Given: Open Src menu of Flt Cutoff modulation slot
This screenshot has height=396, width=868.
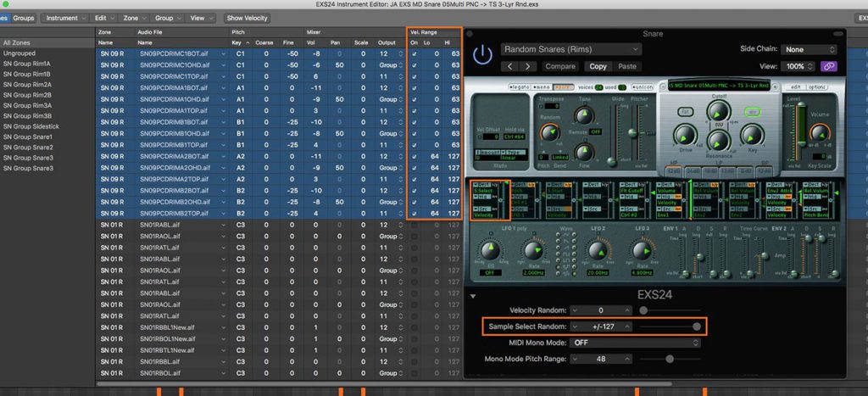Looking at the screenshot, I should click(628, 207).
